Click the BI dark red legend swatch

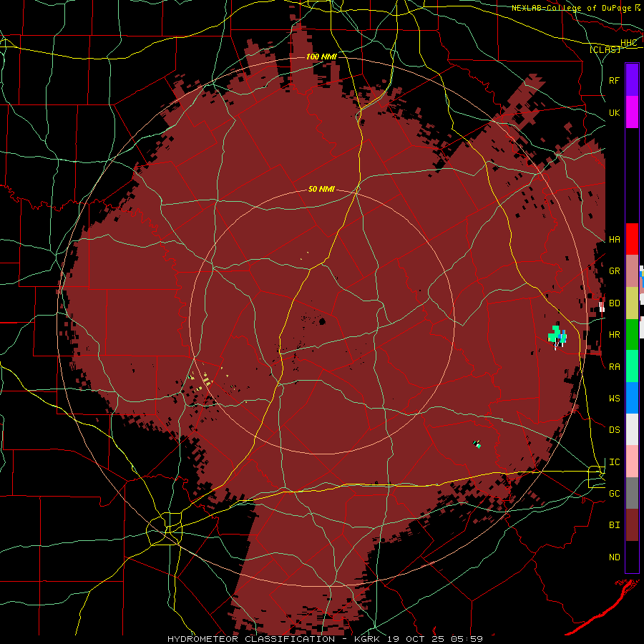click(x=632, y=525)
